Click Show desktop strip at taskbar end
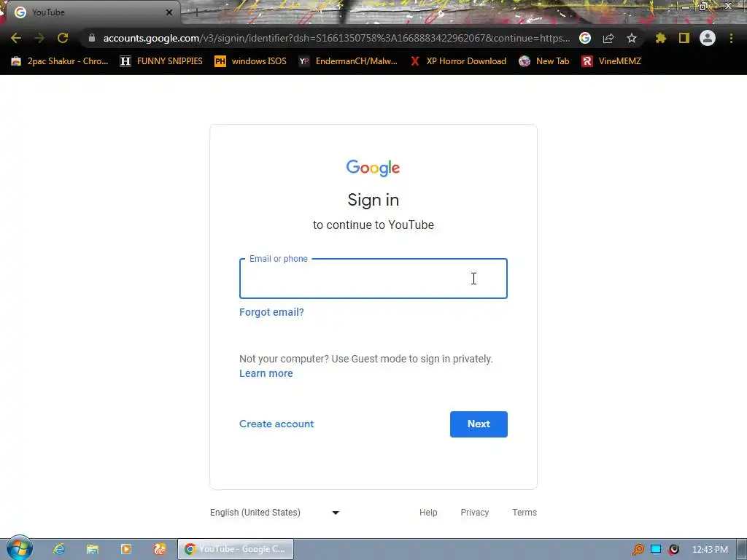Image resolution: width=747 pixels, height=560 pixels. 742,549
